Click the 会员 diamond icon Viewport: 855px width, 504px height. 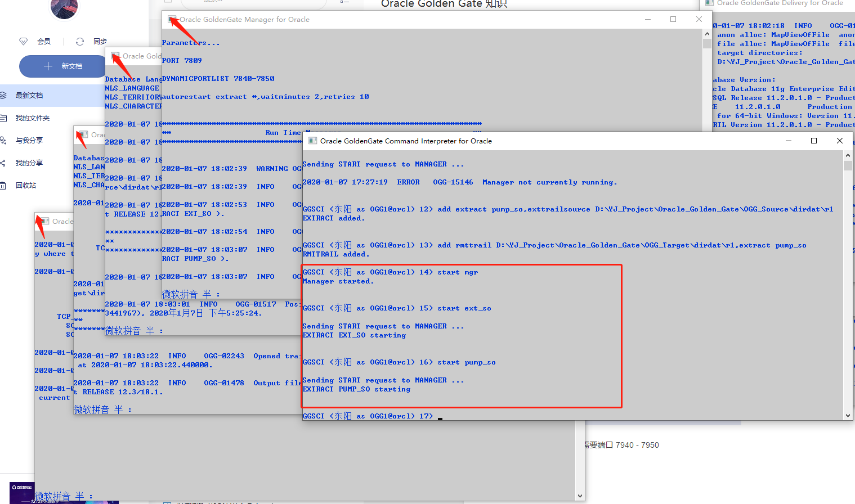(23, 42)
